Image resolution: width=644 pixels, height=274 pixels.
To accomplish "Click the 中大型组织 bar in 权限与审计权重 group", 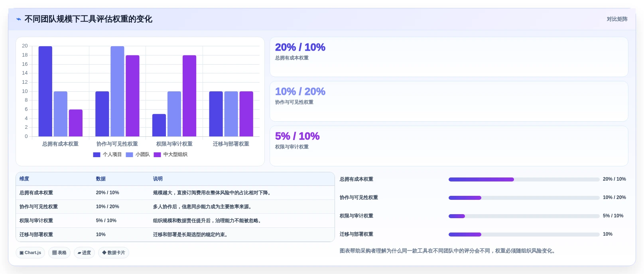I will pyautogui.click(x=189, y=96).
